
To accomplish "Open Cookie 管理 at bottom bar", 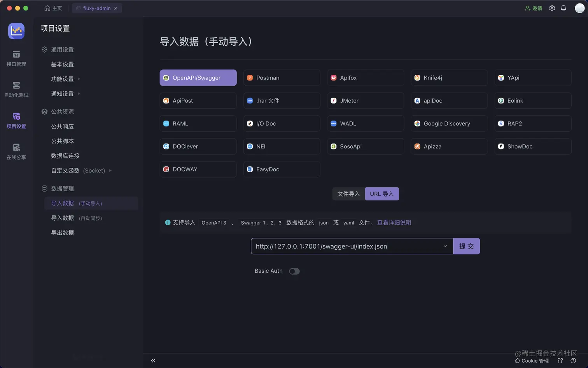I will coord(532,361).
